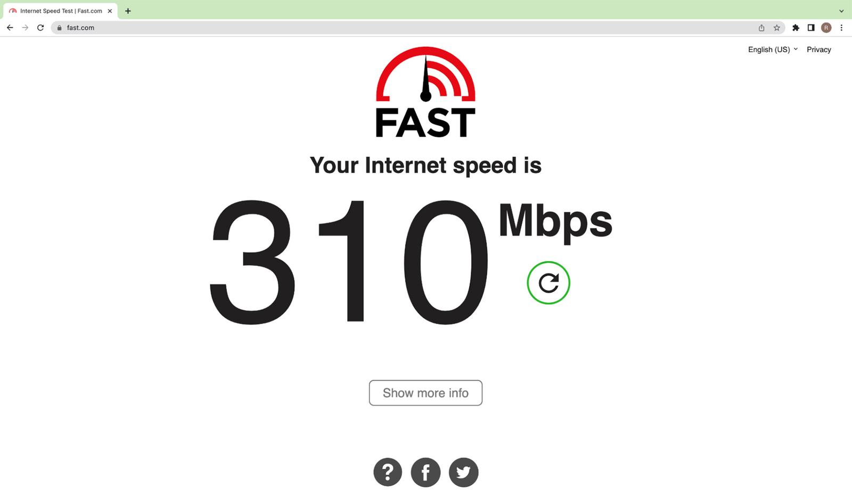Screen dimensions: 852x504
Task: Toggle the browser side panel icon
Action: click(x=811, y=28)
